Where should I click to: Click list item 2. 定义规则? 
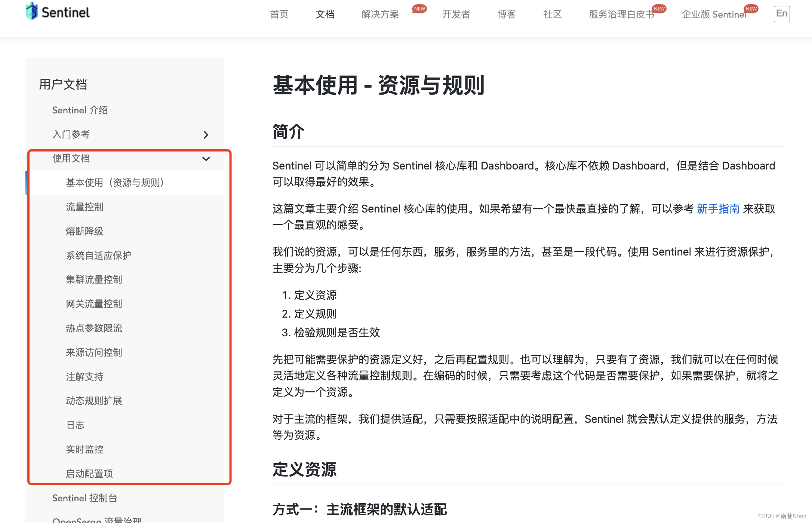(310, 314)
